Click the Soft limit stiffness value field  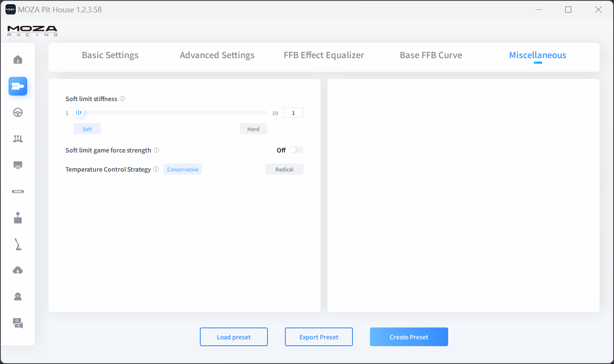click(x=293, y=113)
